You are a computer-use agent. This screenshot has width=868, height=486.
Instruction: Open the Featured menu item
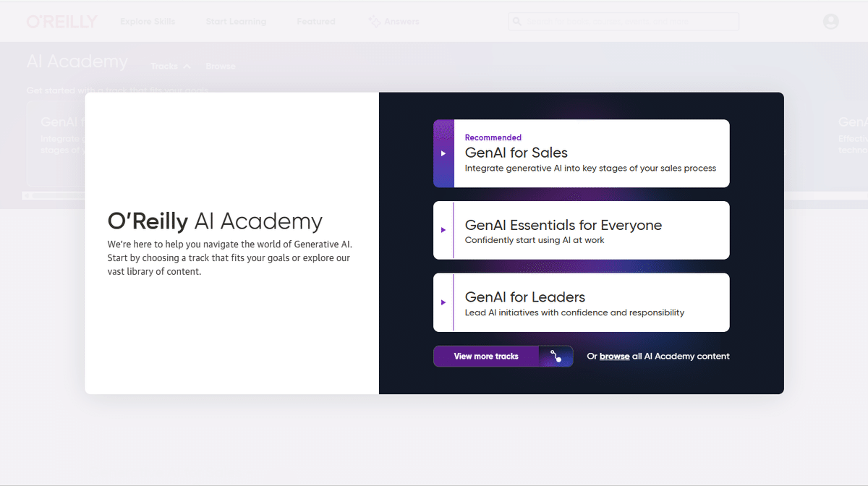[315, 21]
